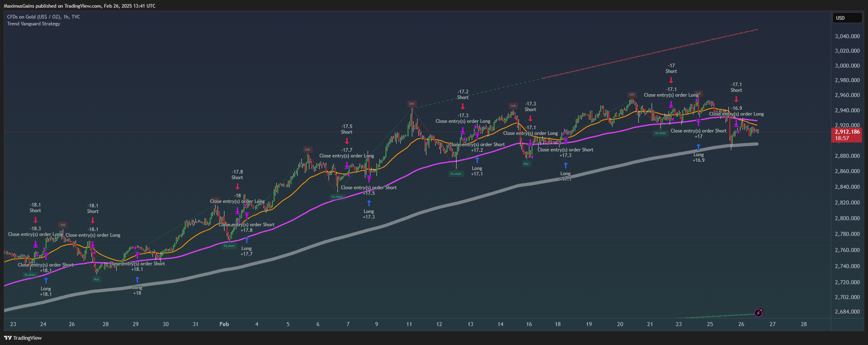The height and width of the screenshot is (345, 868).
Task: Click the '-17.7' trade label
Action: 347,150
